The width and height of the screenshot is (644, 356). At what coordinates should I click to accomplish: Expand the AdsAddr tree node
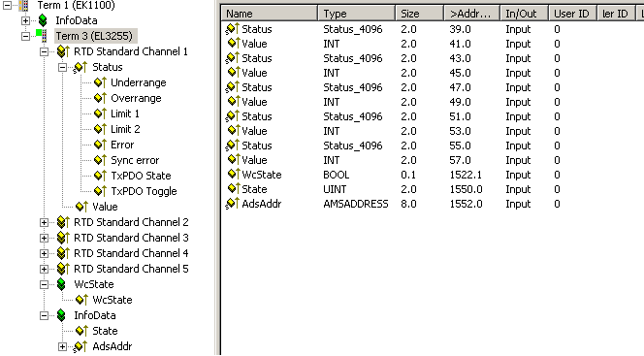coord(62,347)
